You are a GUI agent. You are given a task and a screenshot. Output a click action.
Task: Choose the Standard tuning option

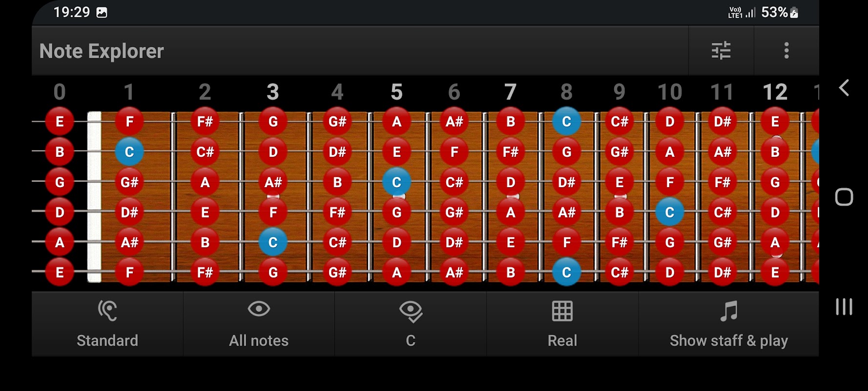(107, 340)
